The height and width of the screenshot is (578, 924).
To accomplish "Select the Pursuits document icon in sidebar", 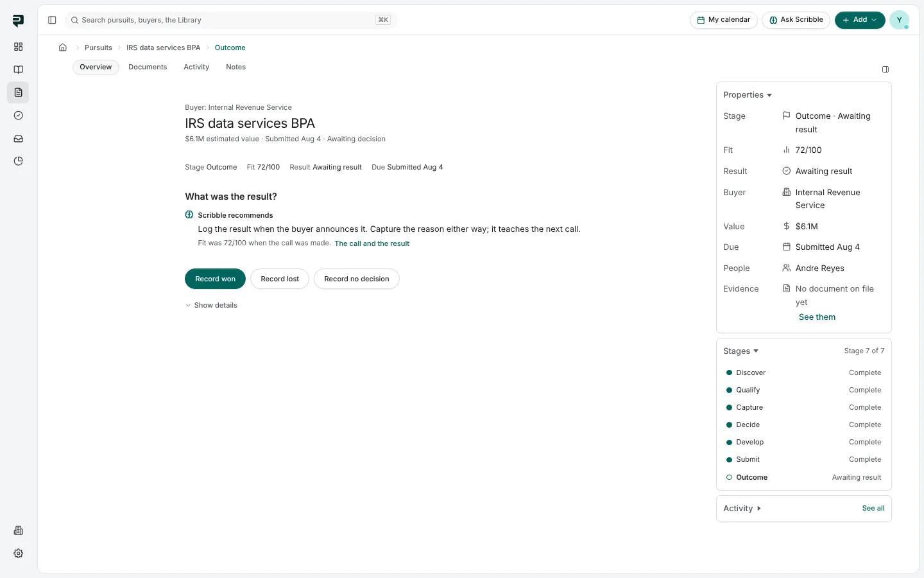I will pyautogui.click(x=18, y=92).
